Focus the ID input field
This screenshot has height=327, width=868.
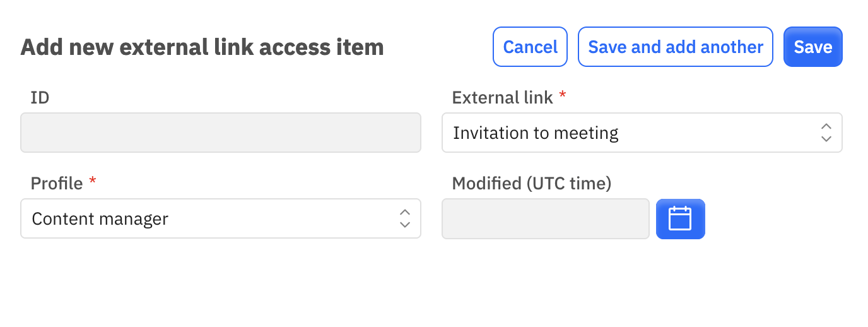pyautogui.click(x=221, y=133)
